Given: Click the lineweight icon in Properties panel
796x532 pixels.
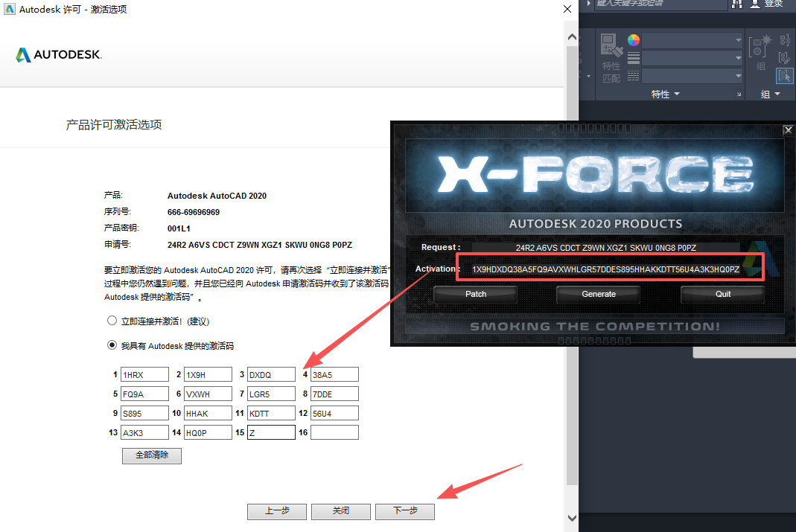Looking at the screenshot, I should pyautogui.click(x=634, y=58).
